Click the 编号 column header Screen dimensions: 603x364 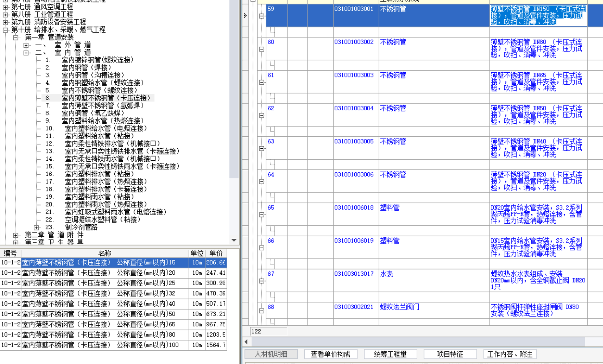tap(10, 253)
